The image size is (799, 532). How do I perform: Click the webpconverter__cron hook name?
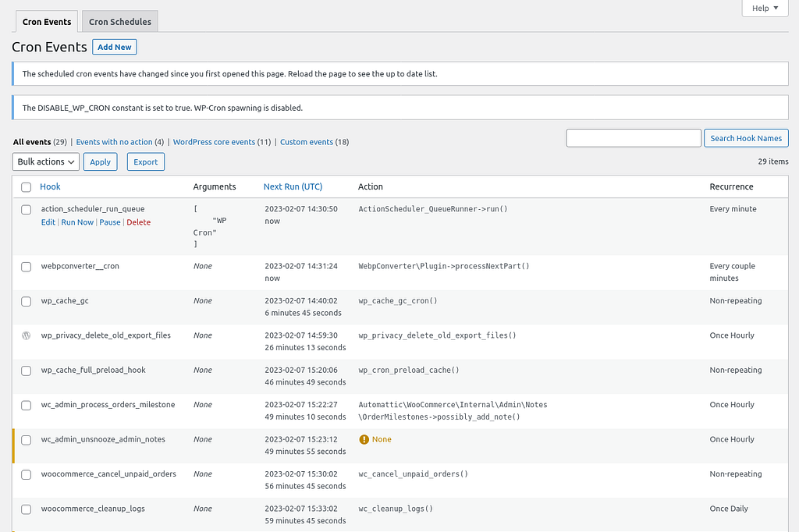click(80, 266)
